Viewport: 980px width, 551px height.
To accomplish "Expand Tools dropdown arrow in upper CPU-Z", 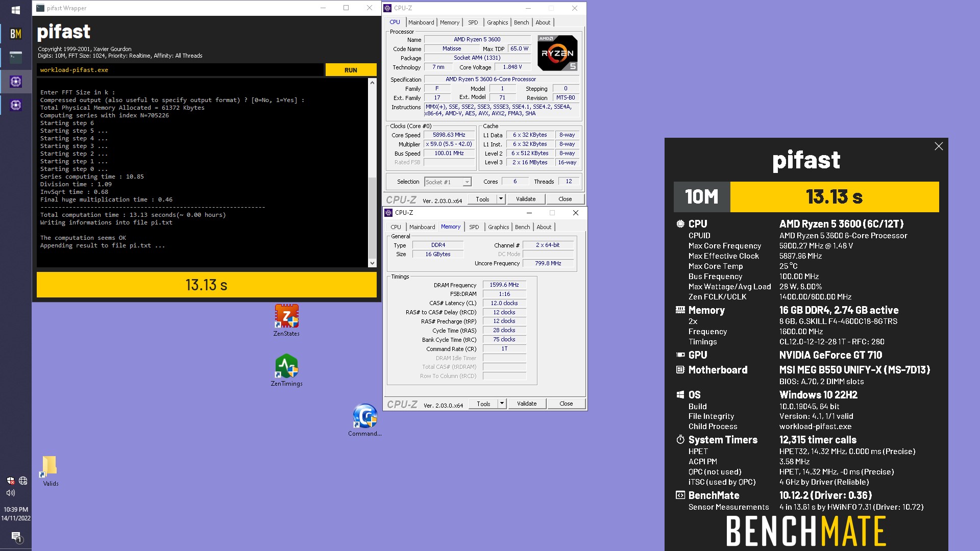I will click(x=501, y=199).
